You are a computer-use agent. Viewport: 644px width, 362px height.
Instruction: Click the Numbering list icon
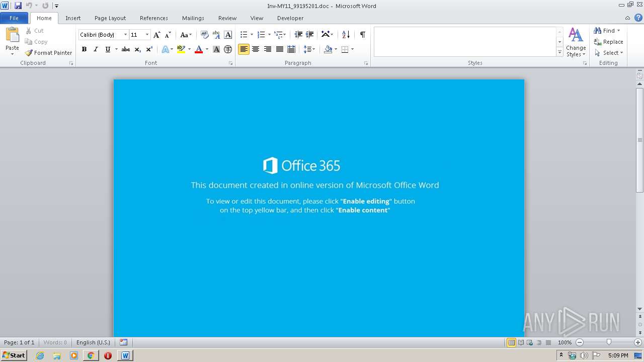coord(261,35)
